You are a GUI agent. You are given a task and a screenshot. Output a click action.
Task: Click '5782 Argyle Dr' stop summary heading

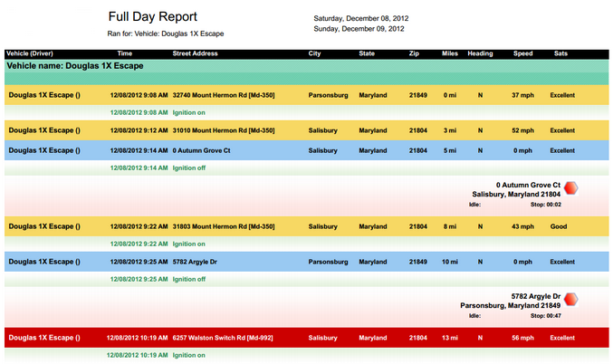536,296
